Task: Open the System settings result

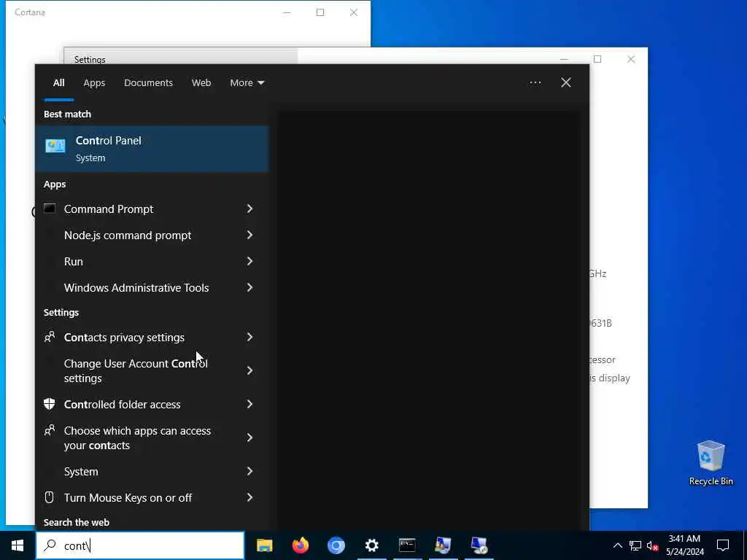Action: tap(81, 472)
